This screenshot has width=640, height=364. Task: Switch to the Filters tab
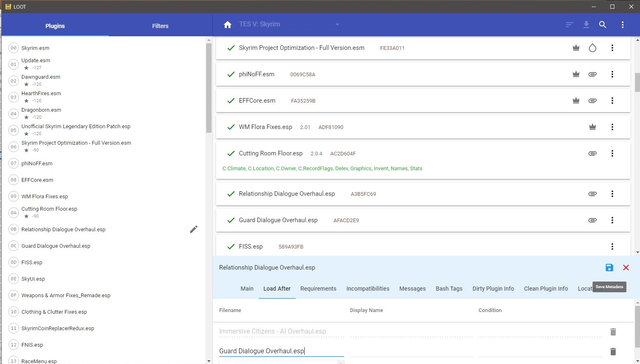click(160, 26)
